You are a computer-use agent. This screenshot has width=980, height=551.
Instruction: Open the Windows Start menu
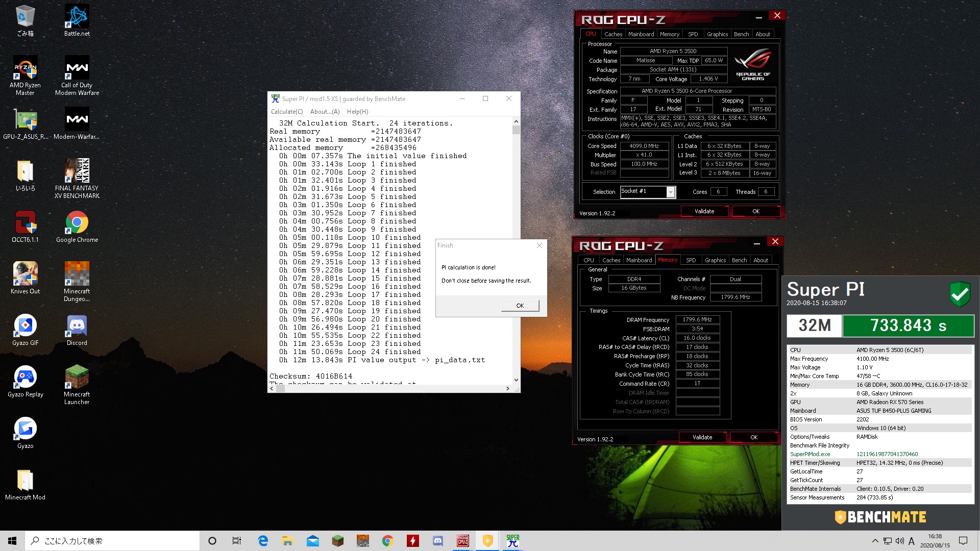tap(12, 541)
